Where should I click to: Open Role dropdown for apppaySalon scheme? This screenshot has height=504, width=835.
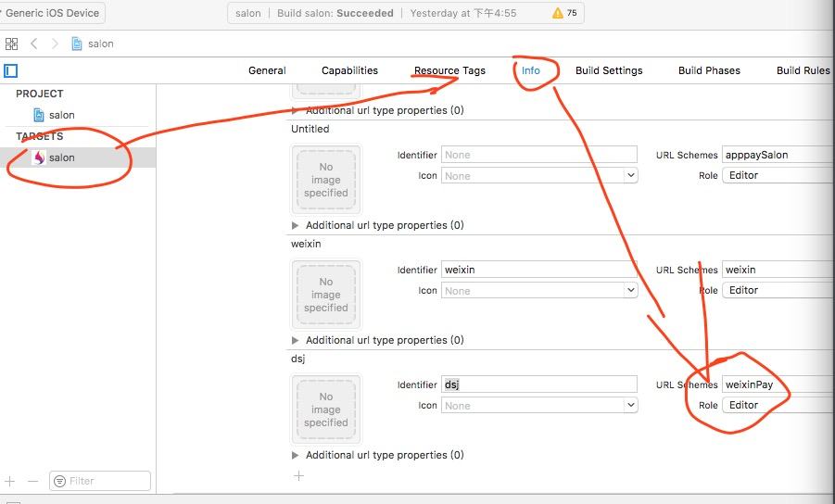pos(778,176)
